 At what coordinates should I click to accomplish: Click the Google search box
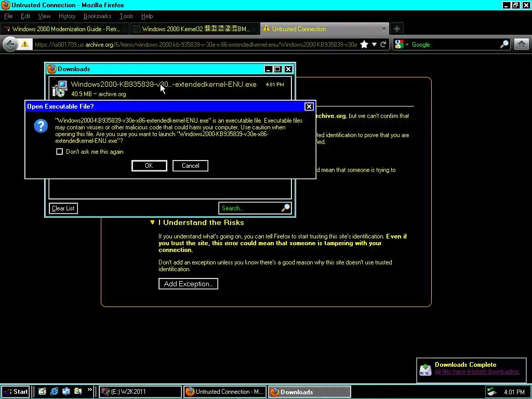[x=455, y=45]
